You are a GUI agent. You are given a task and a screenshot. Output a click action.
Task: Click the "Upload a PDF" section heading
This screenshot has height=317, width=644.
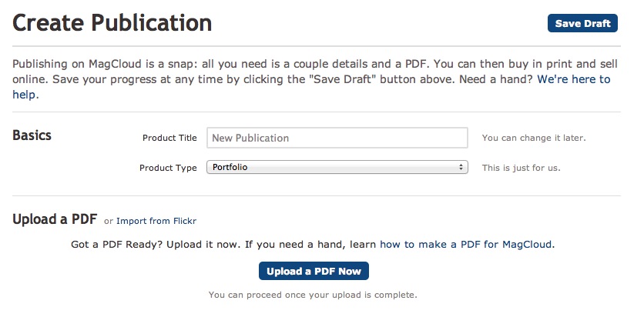coord(55,219)
